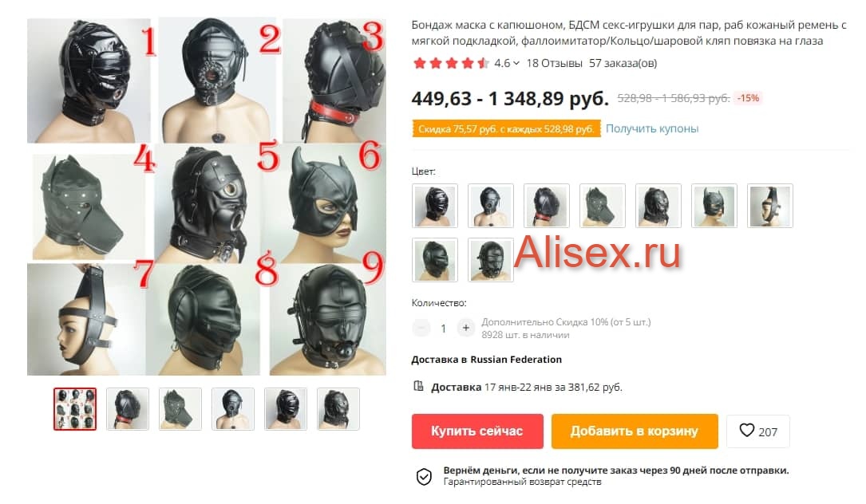
Task: Select the head harness color option swatch
Action: 770,206
